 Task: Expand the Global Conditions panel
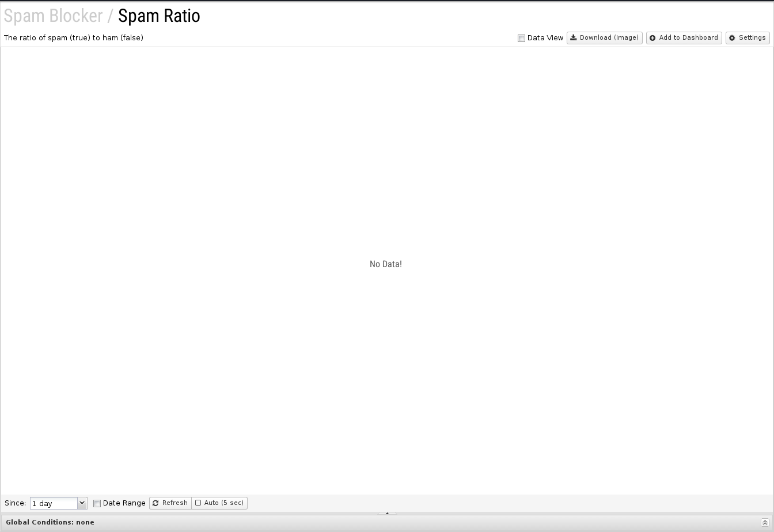(765, 522)
